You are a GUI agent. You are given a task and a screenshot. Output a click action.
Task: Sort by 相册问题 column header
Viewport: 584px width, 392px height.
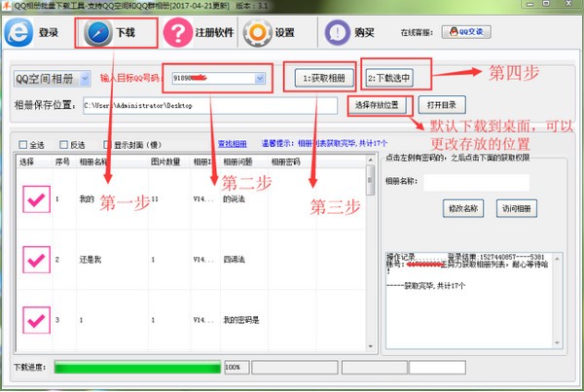pyautogui.click(x=237, y=161)
